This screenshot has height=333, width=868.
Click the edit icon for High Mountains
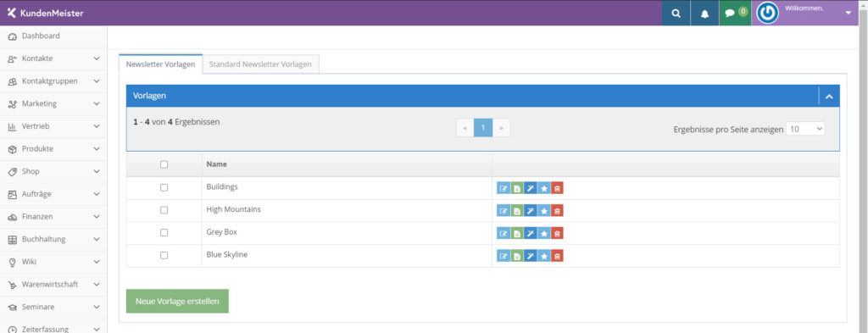point(504,211)
